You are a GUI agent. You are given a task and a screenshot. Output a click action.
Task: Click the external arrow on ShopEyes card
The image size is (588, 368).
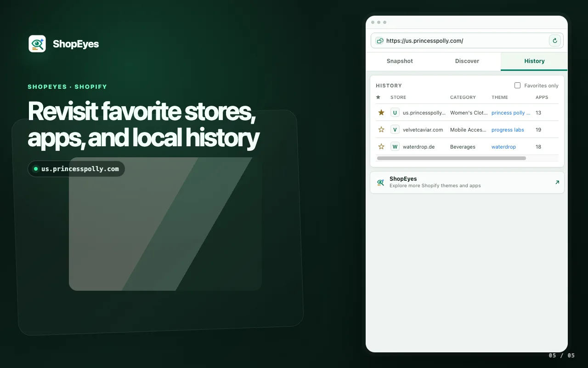557,183
